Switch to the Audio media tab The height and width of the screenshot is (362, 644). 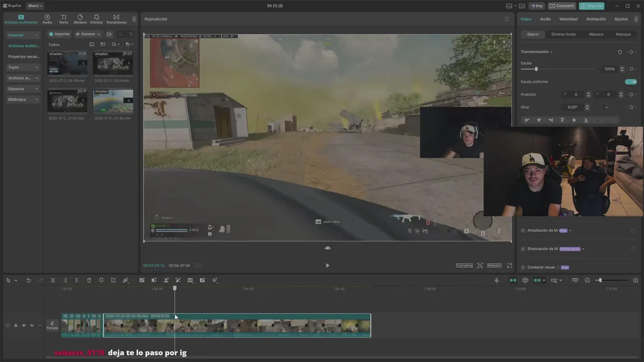coord(47,19)
